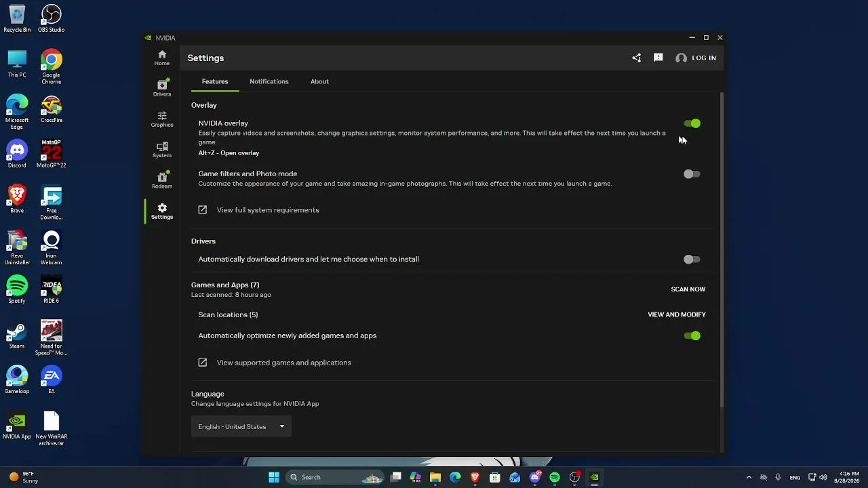Open the Drivers sidebar section
Screen dimensions: 868x488
161,88
